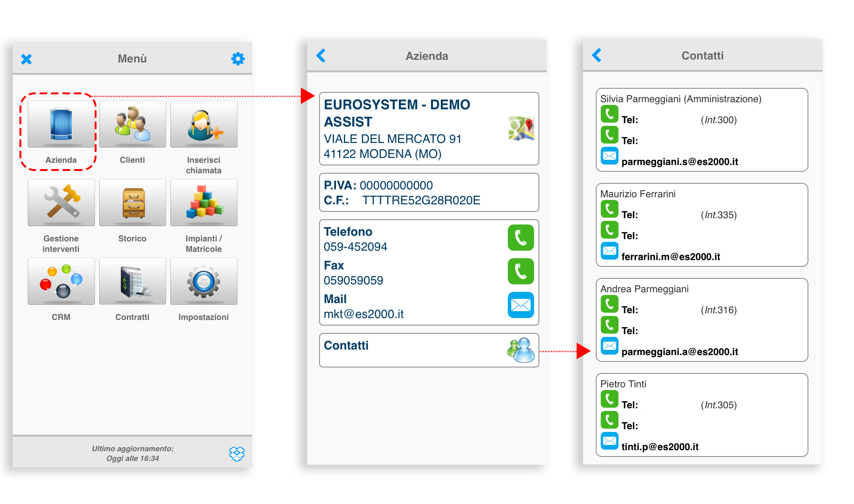Image resolution: width=854 pixels, height=504 pixels.
Task: Open settings gear in Menù header
Action: tap(238, 58)
